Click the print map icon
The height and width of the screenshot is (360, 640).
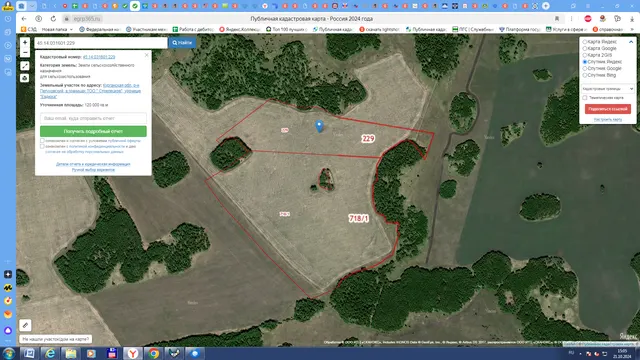[25, 78]
